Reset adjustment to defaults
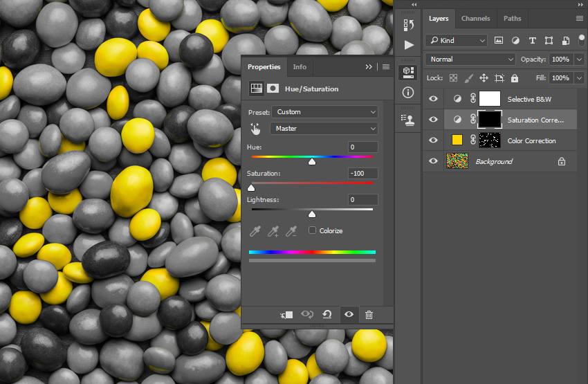Viewport: 588px width, 384px height. (327, 315)
